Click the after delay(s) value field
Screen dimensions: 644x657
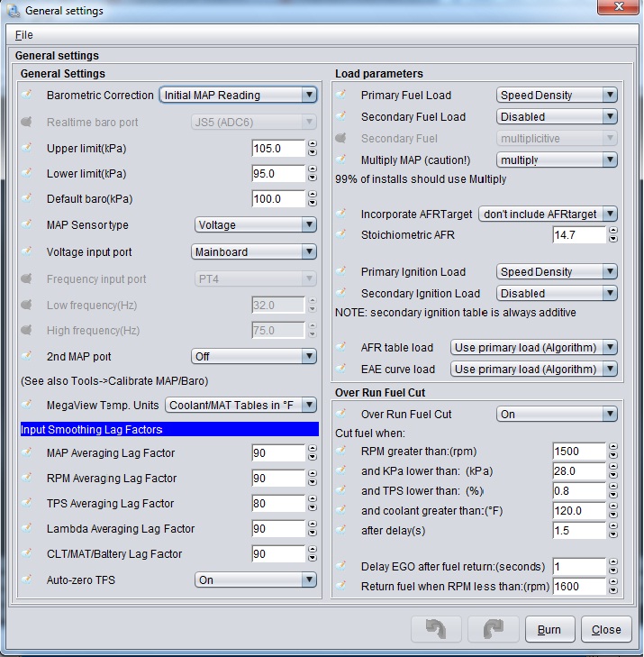click(579, 531)
